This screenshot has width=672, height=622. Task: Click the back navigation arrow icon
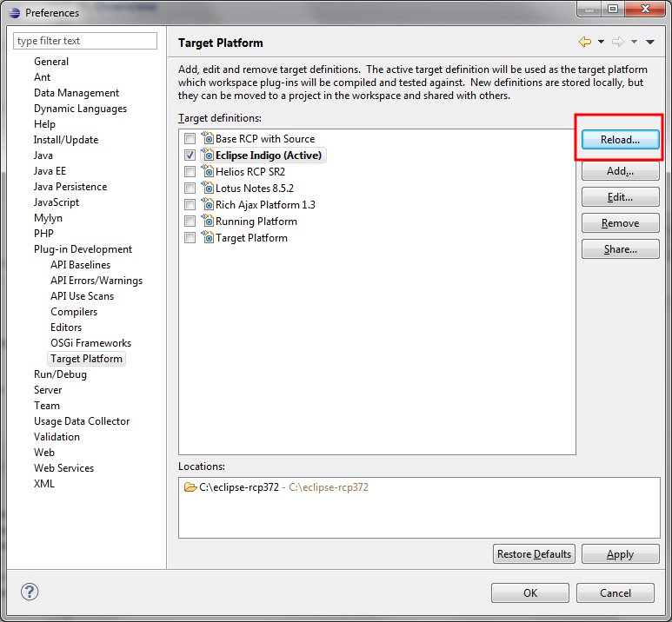click(x=585, y=42)
